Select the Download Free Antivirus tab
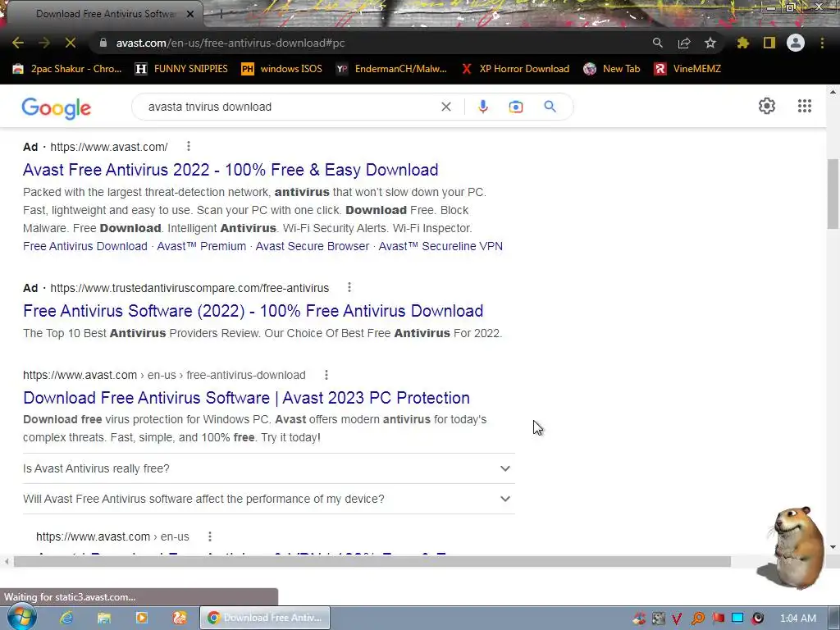This screenshot has height=630, width=840. [104, 14]
